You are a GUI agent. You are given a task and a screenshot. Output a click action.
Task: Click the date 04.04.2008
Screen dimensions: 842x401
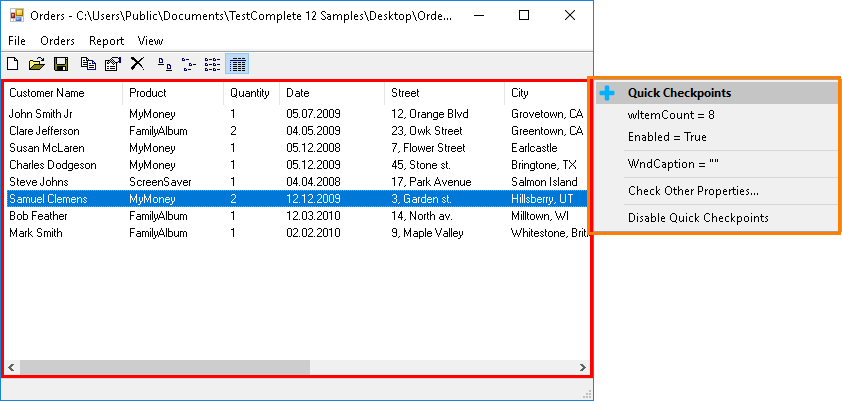pos(313,182)
